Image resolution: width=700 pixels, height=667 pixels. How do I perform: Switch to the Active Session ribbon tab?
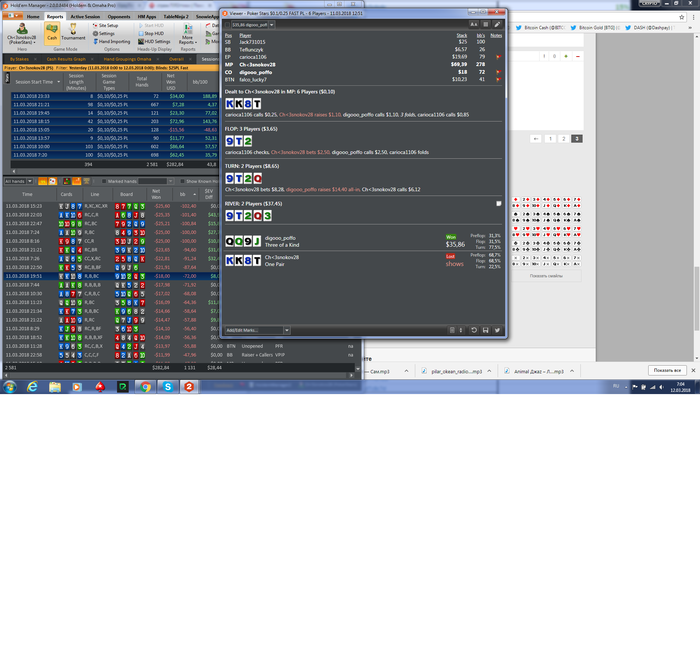pyautogui.click(x=85, y=17)
